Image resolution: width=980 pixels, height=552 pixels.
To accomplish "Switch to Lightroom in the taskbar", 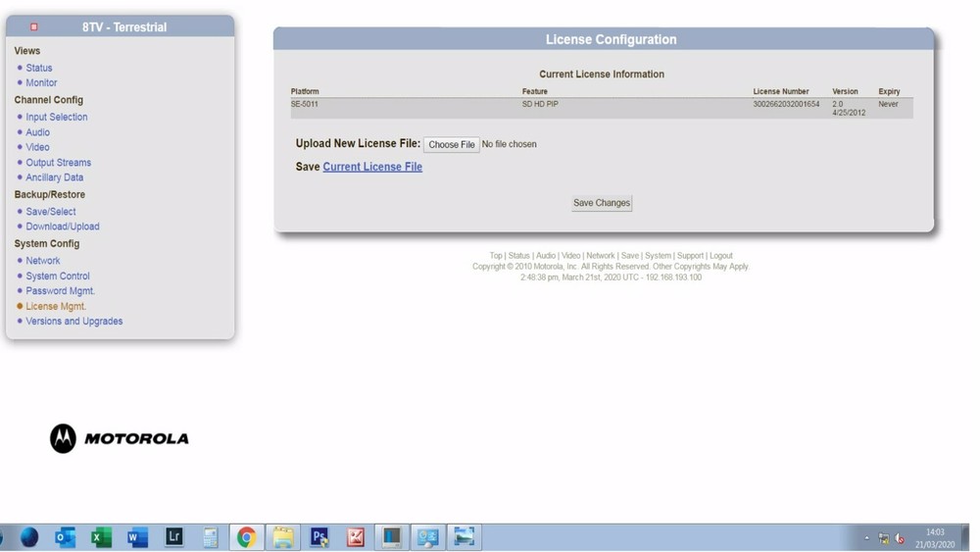I will [x=173, y=537].
